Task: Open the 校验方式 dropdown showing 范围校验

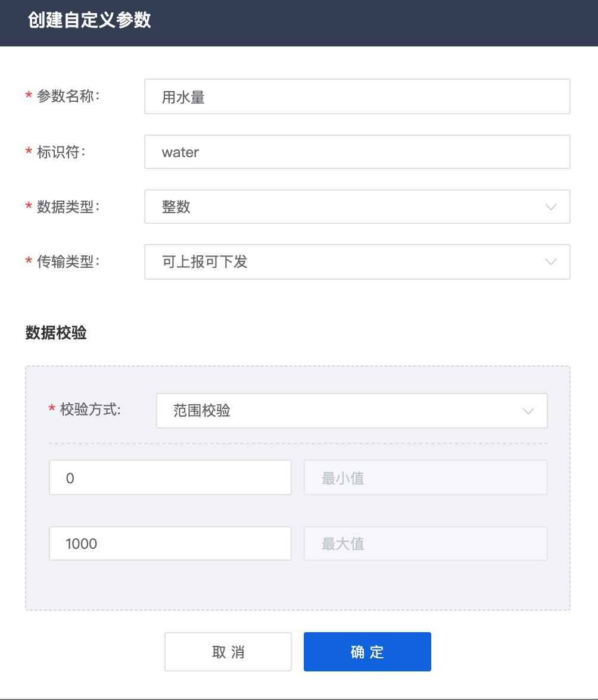Action: click(340, 411)
